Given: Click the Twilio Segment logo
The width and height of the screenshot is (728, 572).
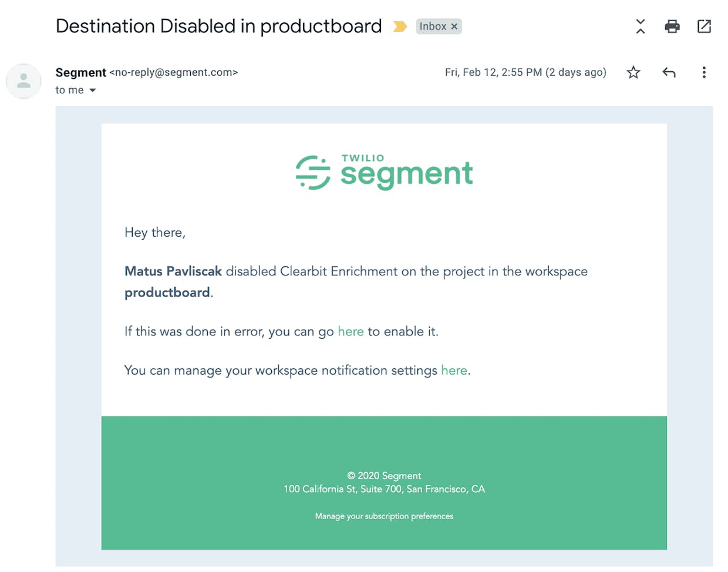Looking at the screenshot, I should [x=385, y=173].
